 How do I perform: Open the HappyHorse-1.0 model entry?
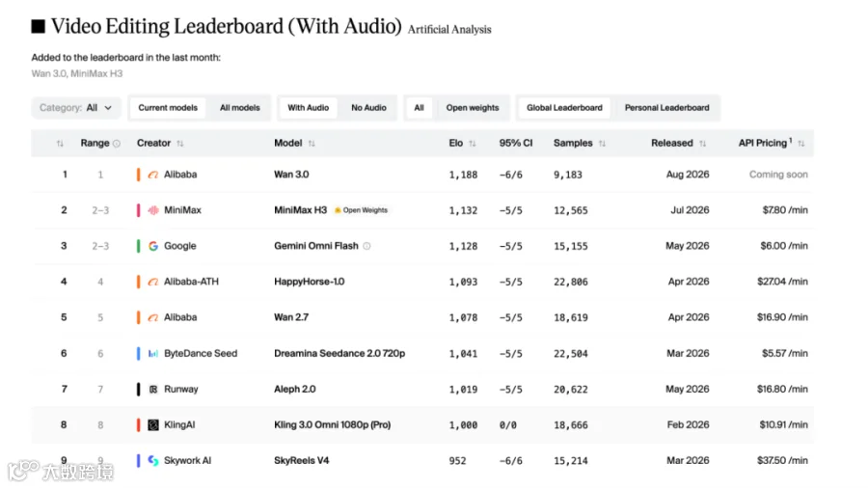(309, 282)
